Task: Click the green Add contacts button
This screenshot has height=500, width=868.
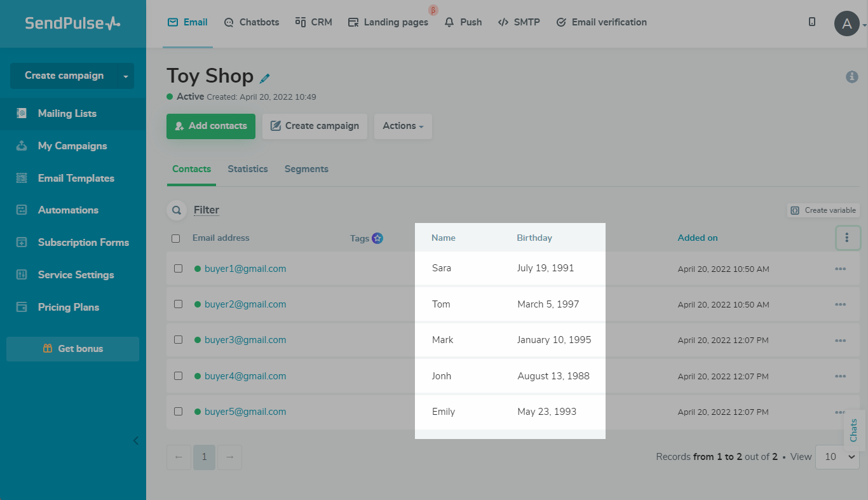Action: coord(211,126)
